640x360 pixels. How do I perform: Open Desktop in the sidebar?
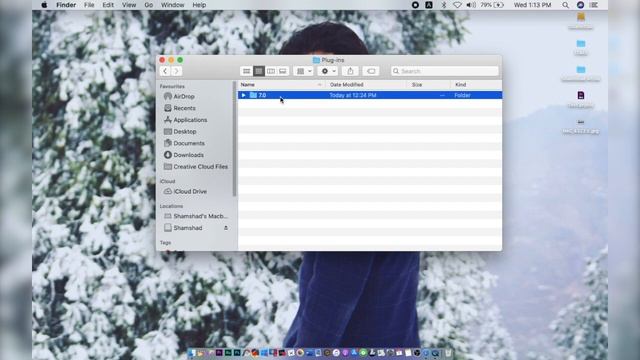pos(184,131)
